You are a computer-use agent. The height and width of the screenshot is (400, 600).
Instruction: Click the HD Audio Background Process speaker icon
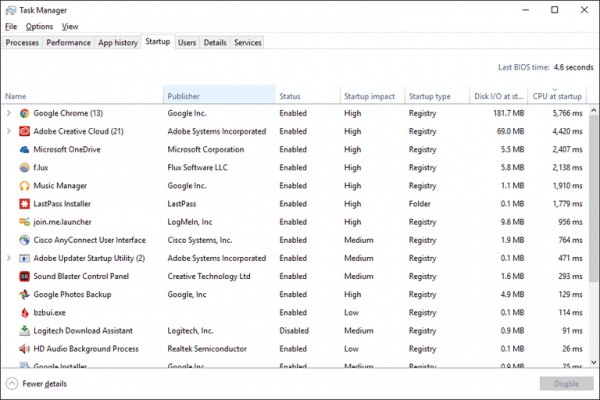point(24,349)
